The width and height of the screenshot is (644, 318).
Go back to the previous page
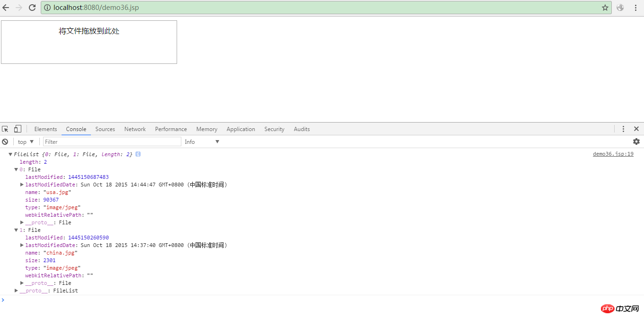pyautogui.click(x=6, y=8)
